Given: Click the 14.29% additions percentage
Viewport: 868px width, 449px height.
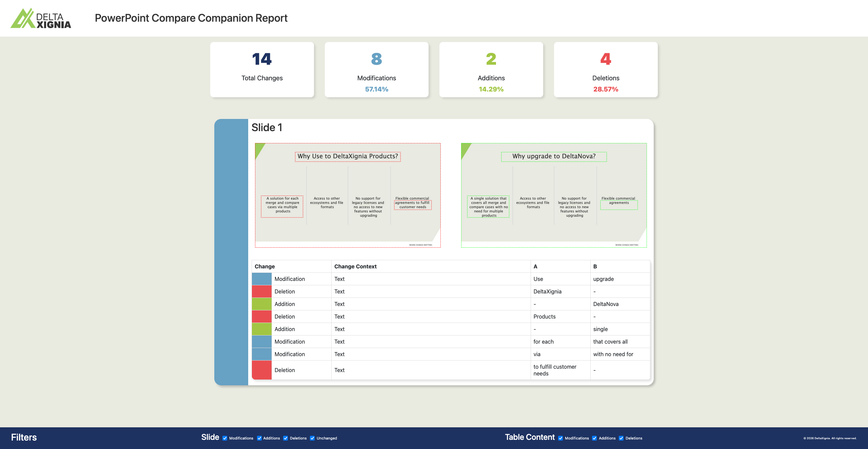Looking at the screenshot, I should pyautogui.click(x=491, y=89).
